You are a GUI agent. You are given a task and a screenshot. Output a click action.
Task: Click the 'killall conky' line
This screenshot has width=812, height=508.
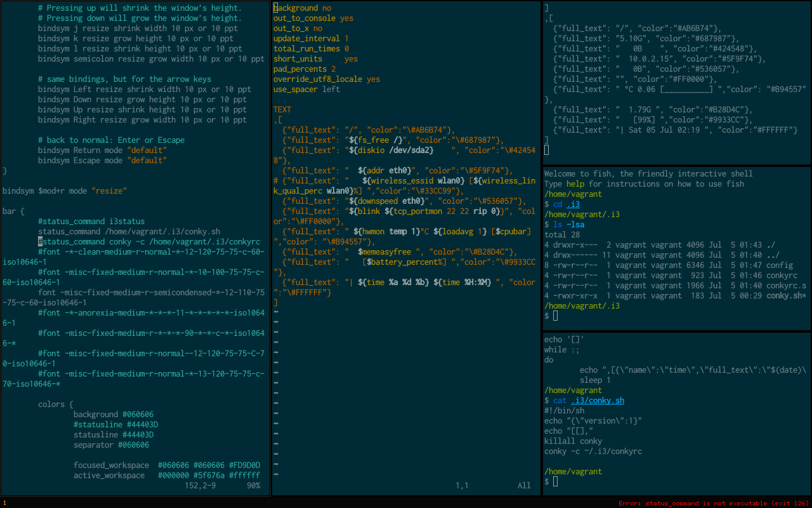pyautogui.click(x=573, y=441)
